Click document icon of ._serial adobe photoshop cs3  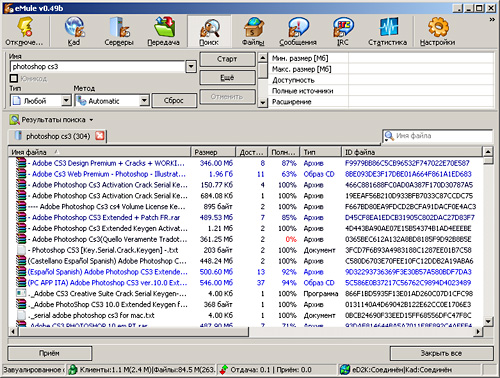coord(21,315)
